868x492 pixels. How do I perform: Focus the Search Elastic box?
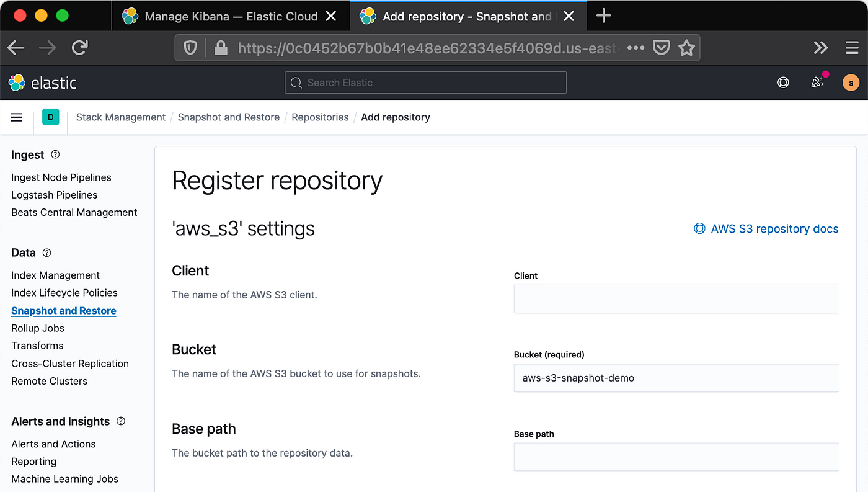click(425, 83)
